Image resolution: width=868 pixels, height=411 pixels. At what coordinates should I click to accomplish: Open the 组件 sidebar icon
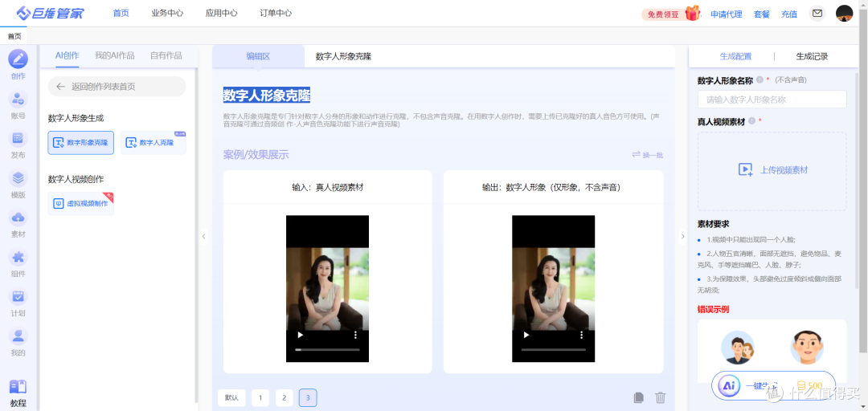click(18, 257)
